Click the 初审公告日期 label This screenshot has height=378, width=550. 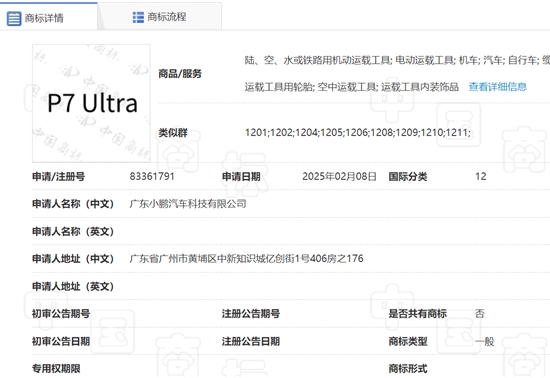pos(61,341)
